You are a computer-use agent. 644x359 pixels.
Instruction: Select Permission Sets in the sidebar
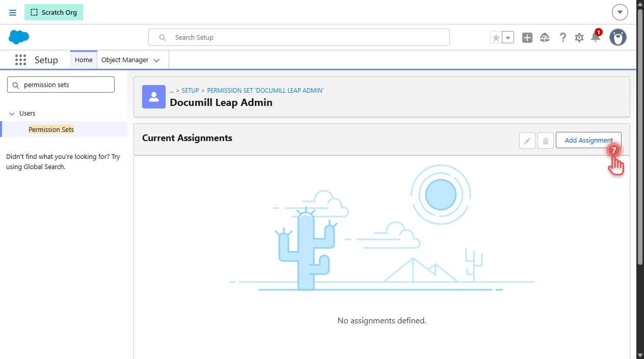pos(51,129)
